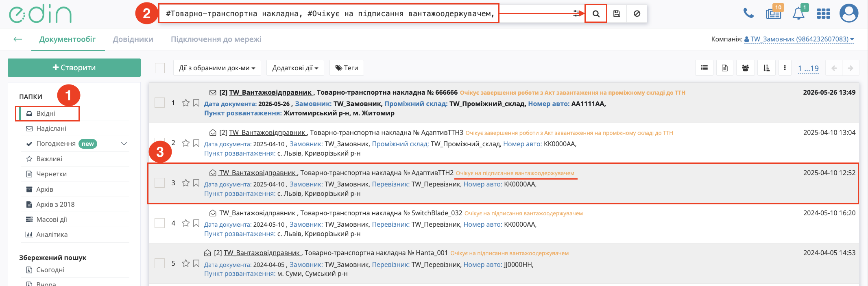This screenshot has height=286, width=868.
Task: Bookmark document АдаптивТТН2
Action: pos(196,183)
